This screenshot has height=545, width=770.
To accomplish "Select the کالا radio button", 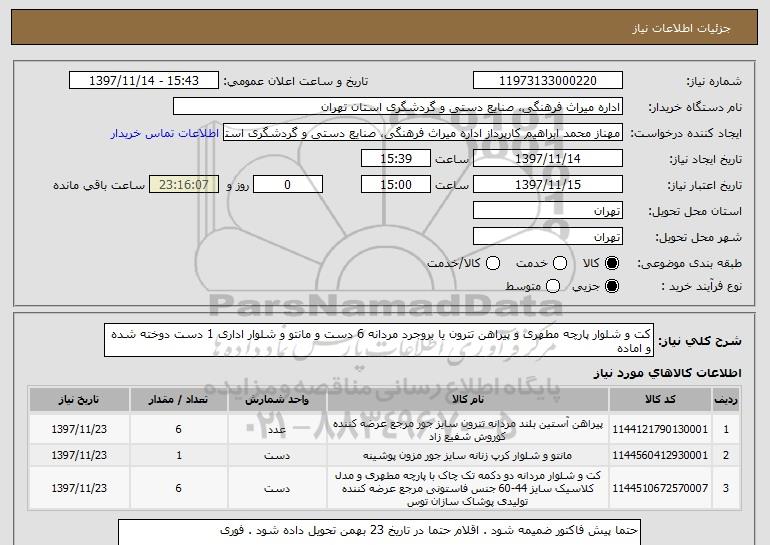I will pos(612,263).
